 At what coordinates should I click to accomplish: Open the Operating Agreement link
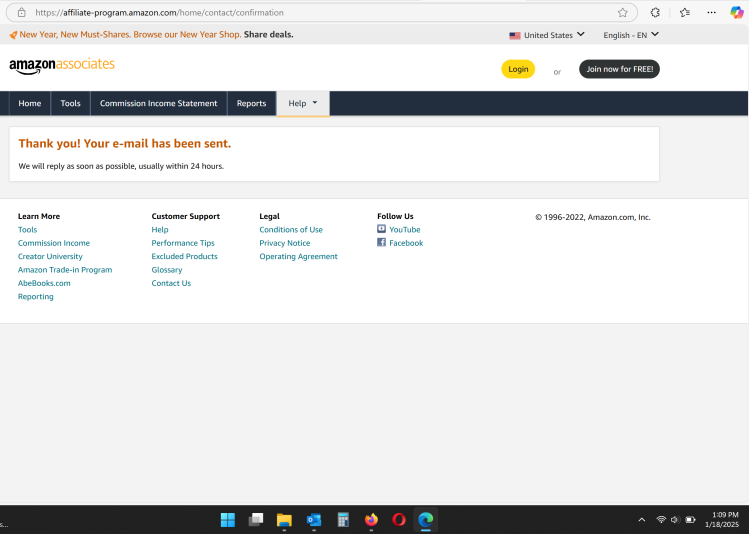[x=298, y=257]
